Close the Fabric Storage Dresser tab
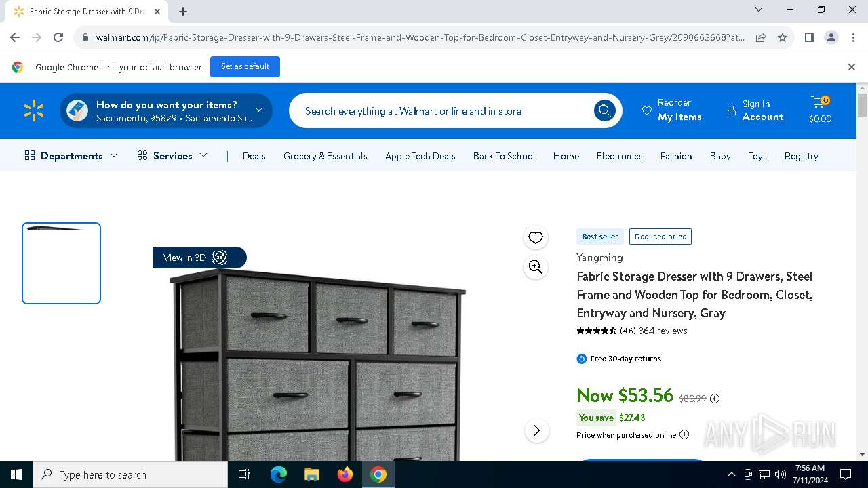868x488 pixels. pos(157,11)
